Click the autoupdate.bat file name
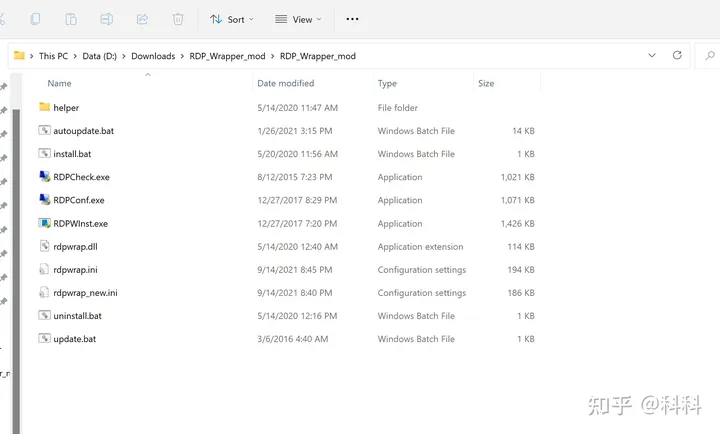This screenshot has width=720, height=434. [84, 131]
